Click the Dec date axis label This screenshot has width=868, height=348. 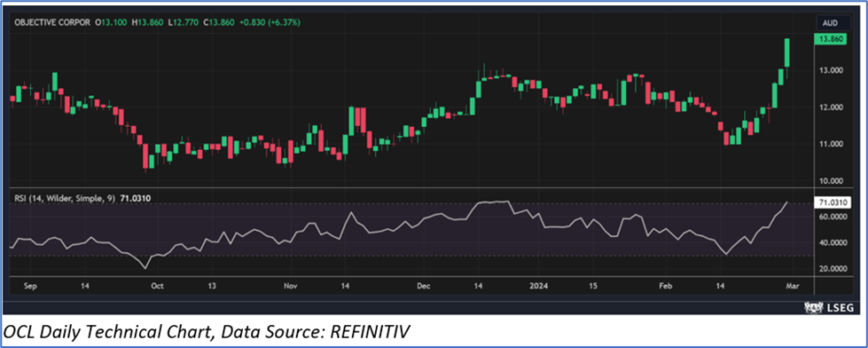[424, 286]
